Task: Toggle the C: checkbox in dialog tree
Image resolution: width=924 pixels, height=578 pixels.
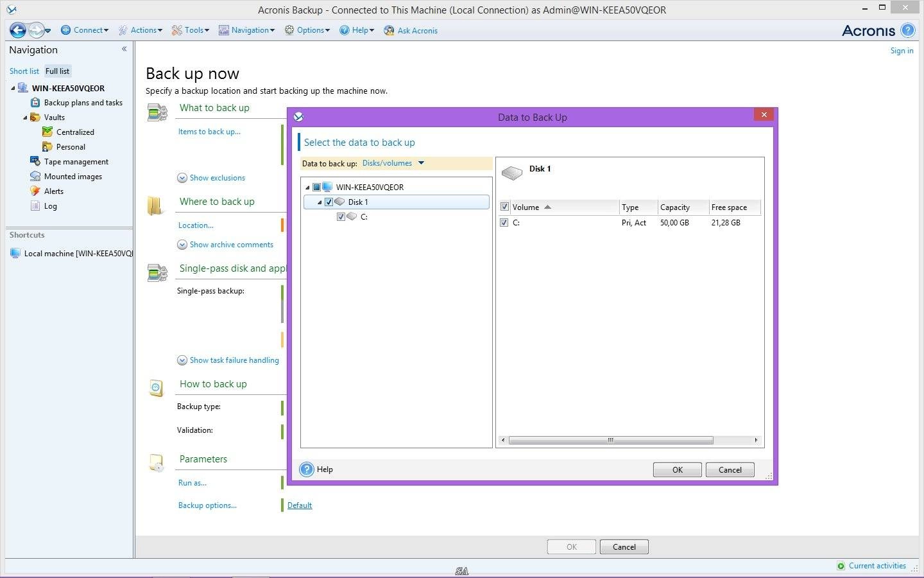Action: (x=341, y=217)
